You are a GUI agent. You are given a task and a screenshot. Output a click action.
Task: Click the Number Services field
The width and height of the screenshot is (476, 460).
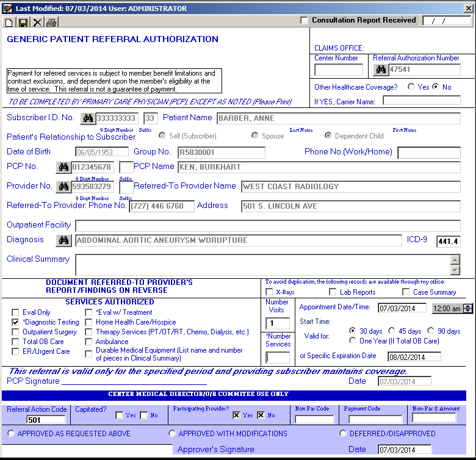click(278, 358)
